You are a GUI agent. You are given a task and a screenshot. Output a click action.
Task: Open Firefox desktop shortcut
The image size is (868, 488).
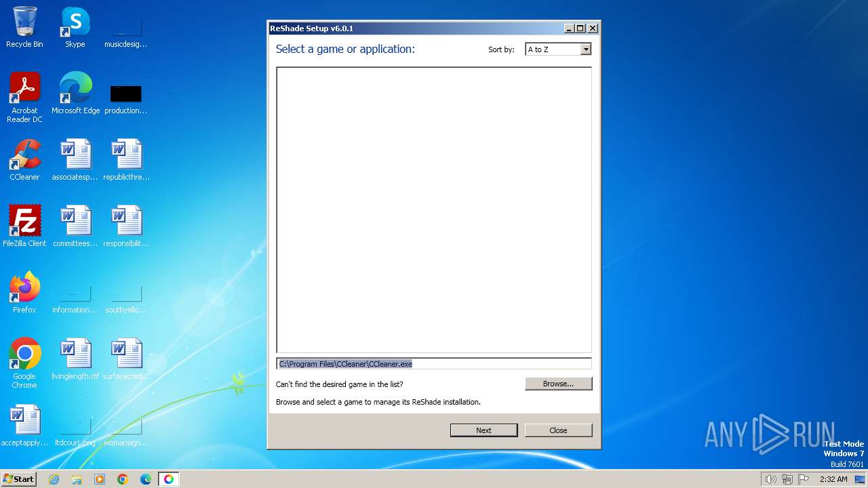tap(24, 292)
